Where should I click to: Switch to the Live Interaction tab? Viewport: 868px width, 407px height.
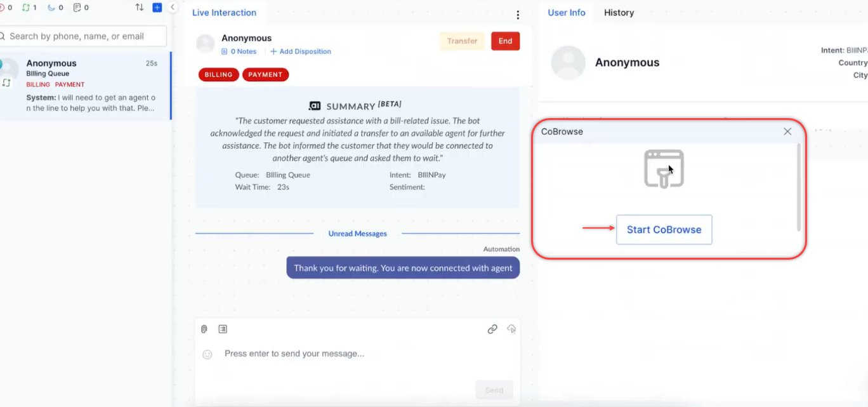[224, 13]
